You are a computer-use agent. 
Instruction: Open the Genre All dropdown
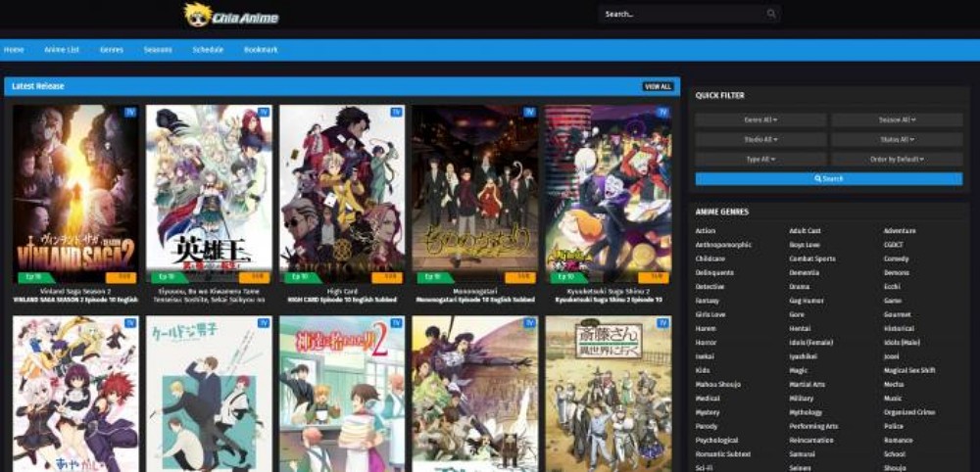click(760, 119)
